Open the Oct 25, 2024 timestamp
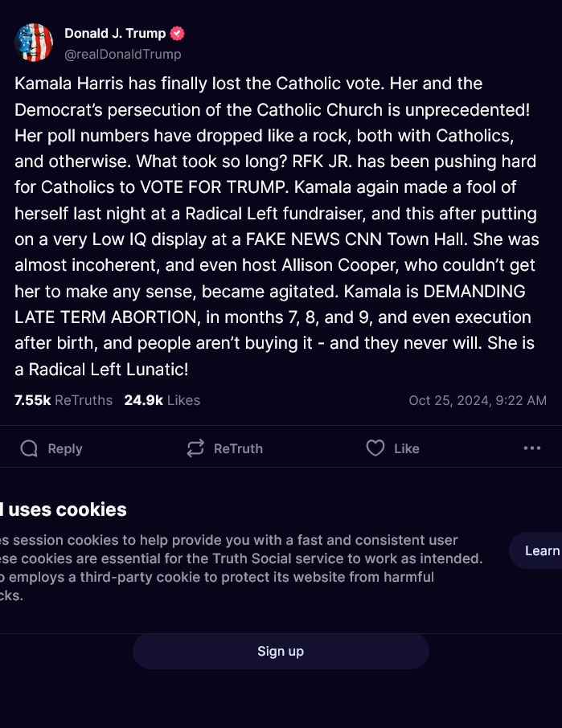This screenshot has width=562, height=728. pos(478,400)
